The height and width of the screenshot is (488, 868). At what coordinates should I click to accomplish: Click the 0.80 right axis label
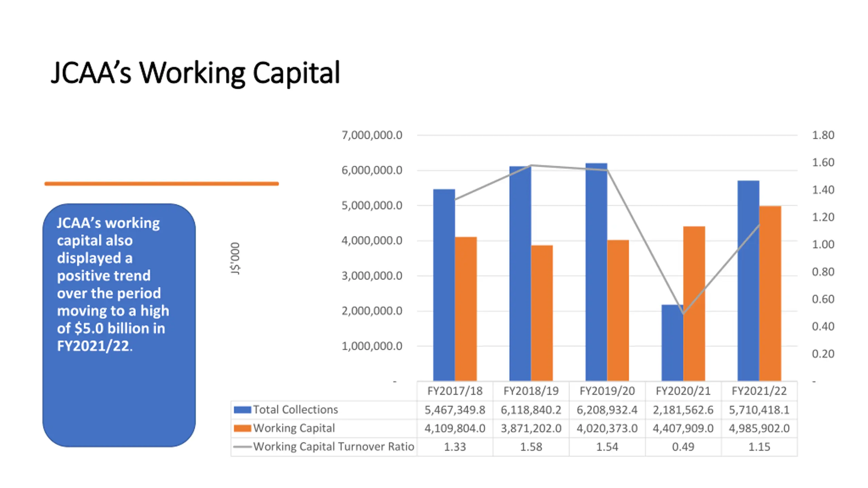coord(823,272)
